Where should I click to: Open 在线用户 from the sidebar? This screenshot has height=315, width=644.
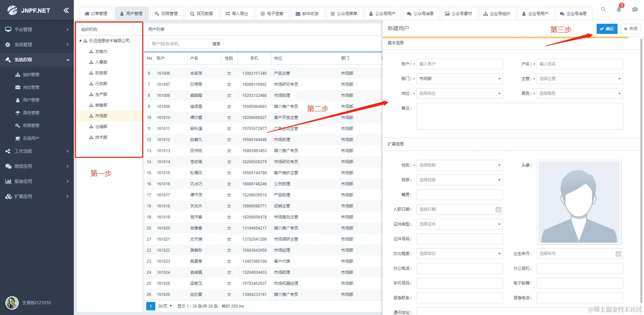click(31, 138)
